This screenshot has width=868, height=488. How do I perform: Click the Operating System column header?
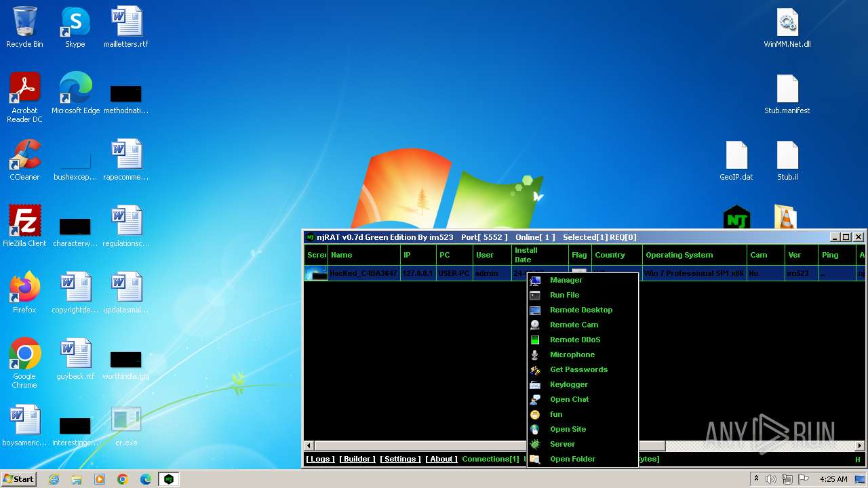click(x=694, y=255)
